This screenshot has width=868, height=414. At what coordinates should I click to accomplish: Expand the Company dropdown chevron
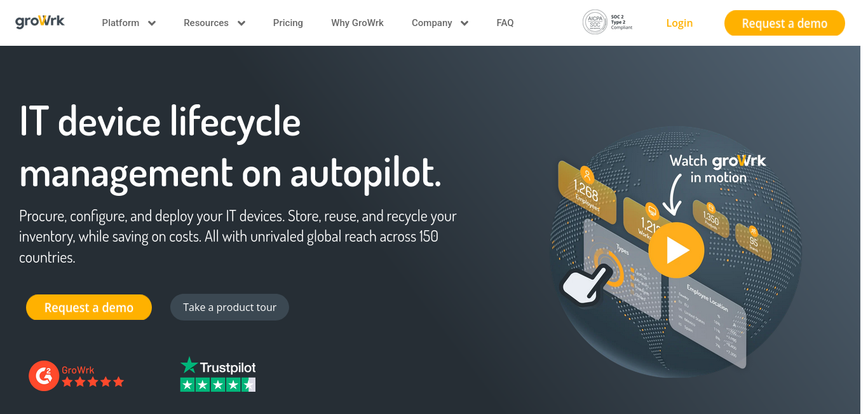point(465,24)
